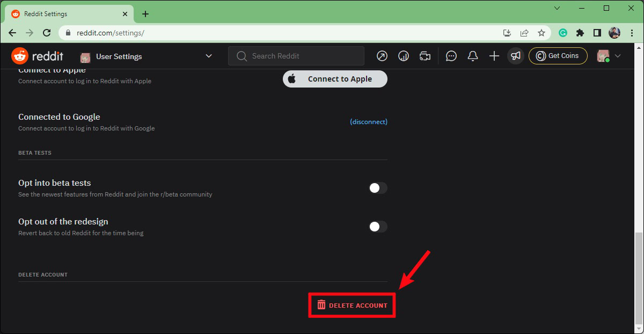Viewport: 644px width, 334px height.
Task: Open the Chrome three-dot menu
Action: point(632,33)
